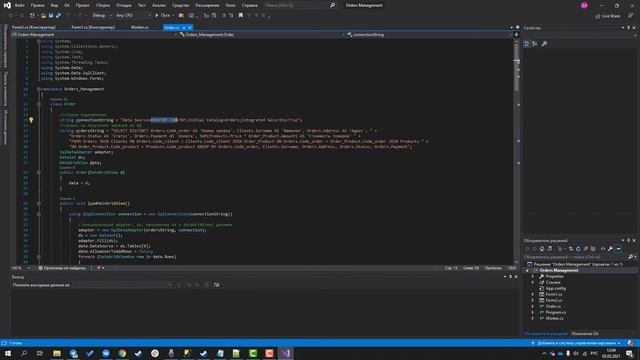The image size is (640, 360).
Task: Click the search box in the title bar
Action: tap(300, 5)
